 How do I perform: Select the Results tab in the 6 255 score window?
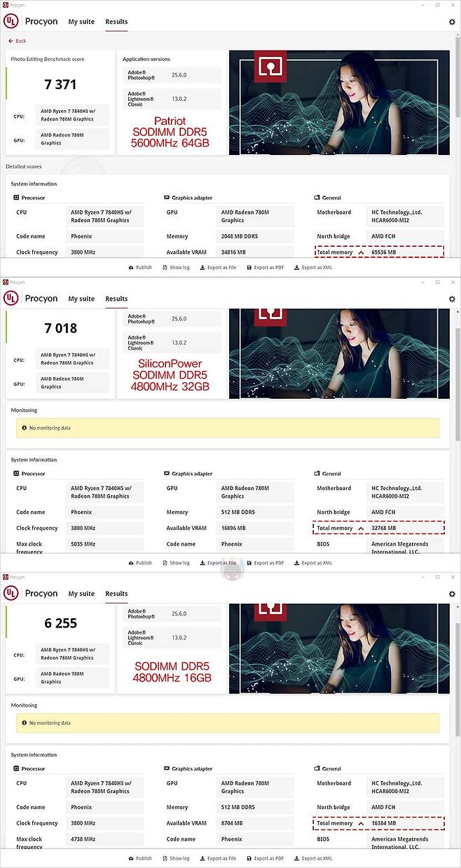(116, 593)
